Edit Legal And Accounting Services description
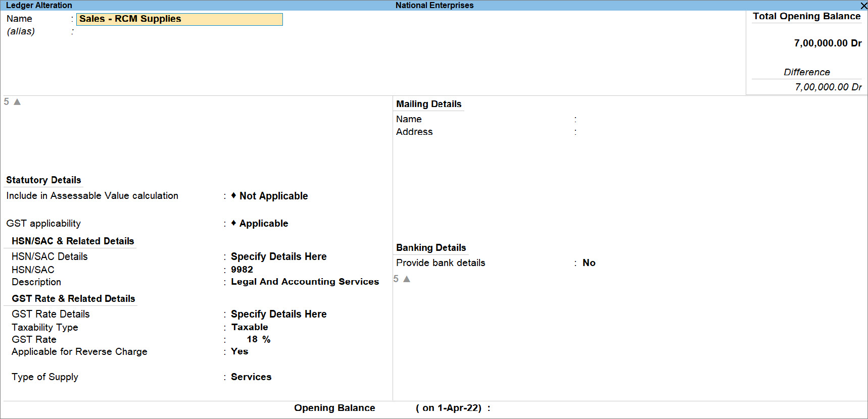Screen dimensions: 868x419 pyautogui.click(x=305, y=282)
